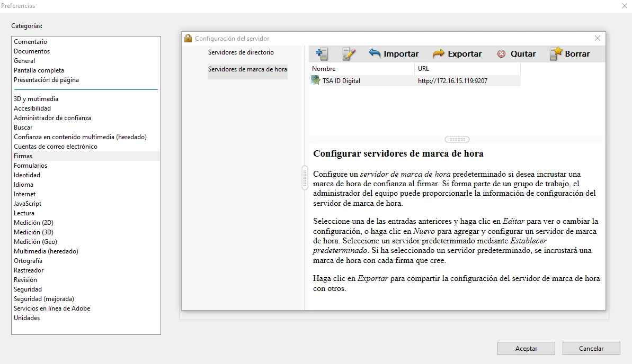
Task: Select the General category
Action: click(x=24, y=61)
